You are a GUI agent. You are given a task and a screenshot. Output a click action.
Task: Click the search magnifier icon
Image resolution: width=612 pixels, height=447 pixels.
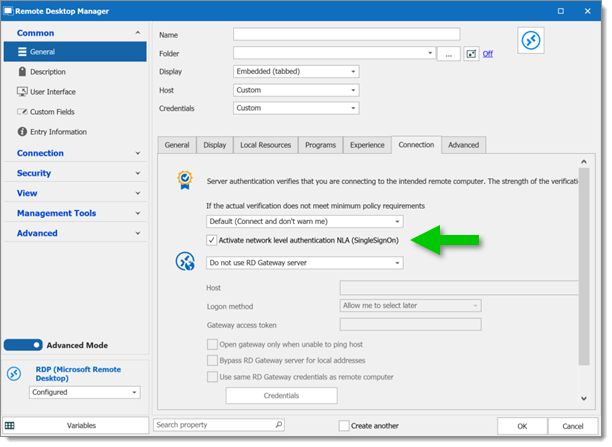tap(279, 424)
